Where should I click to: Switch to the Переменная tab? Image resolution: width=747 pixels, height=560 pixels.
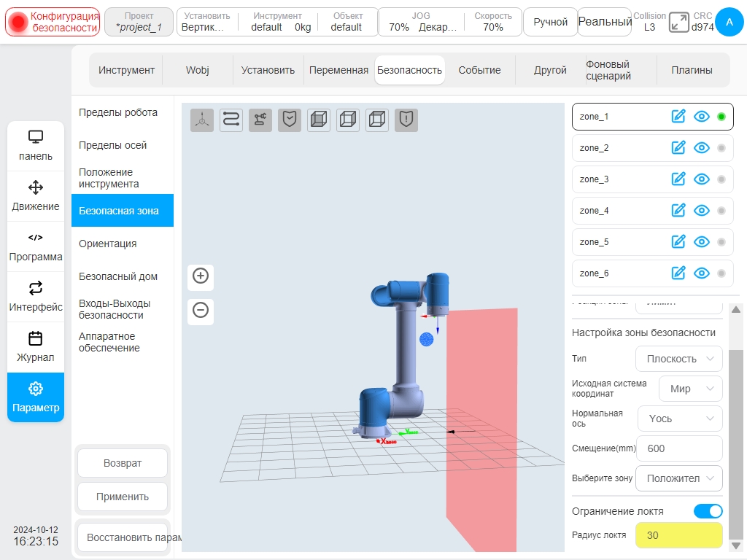click(x=338, y=71)
